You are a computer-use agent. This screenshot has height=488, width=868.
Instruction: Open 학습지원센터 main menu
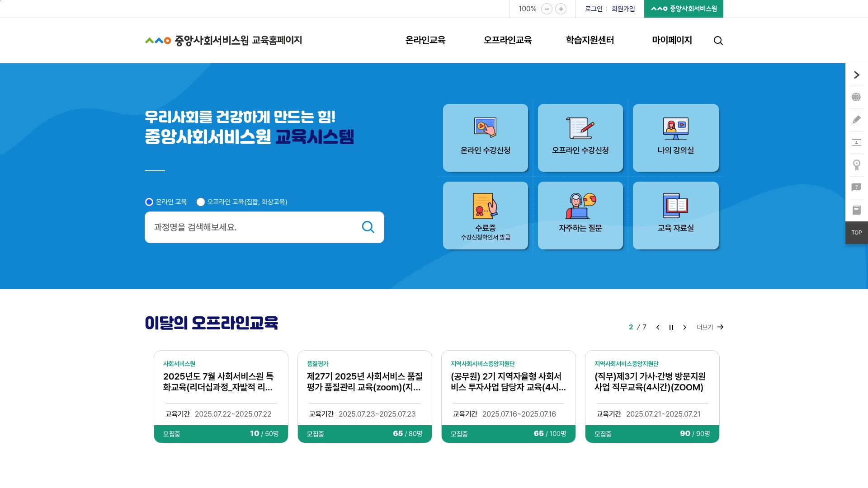(590, 40)
